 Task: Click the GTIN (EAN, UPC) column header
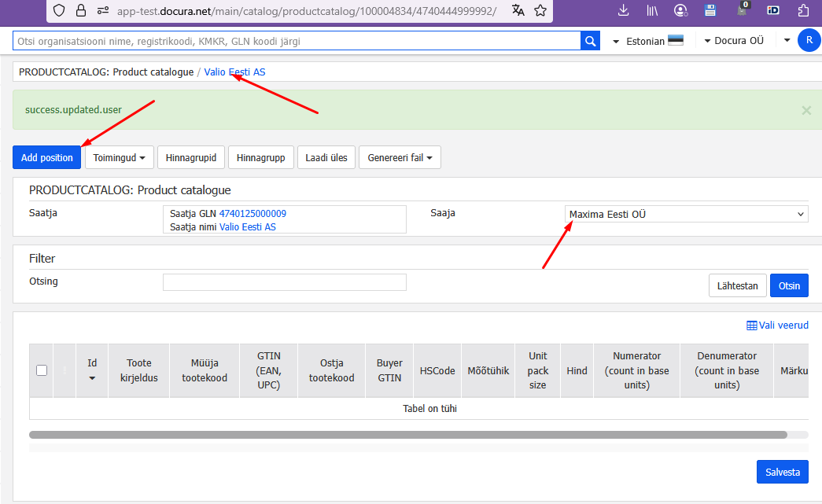click(x=269, y=370)
